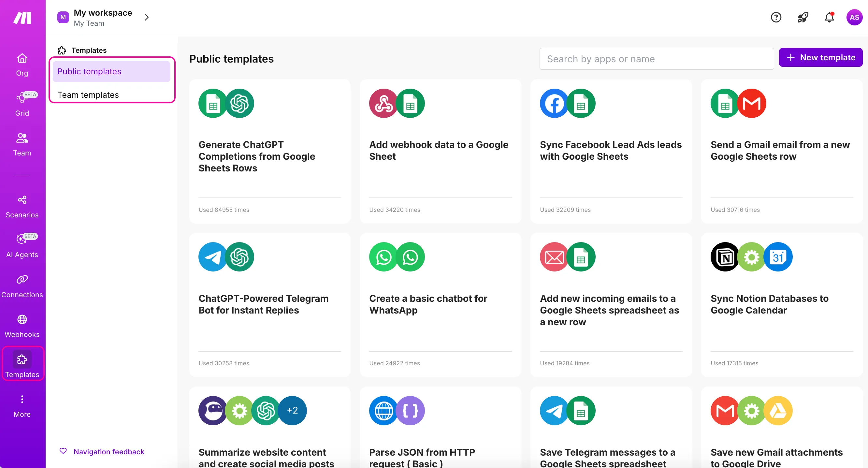
Task: Click the Google Calendar icon on the Notion card
Action: click(x=778, y=257)
